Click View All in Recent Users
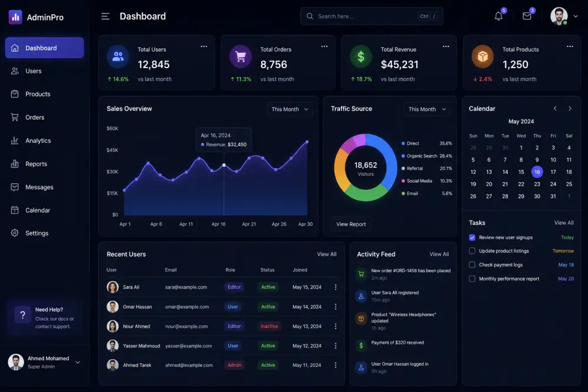 coord(326,254)
